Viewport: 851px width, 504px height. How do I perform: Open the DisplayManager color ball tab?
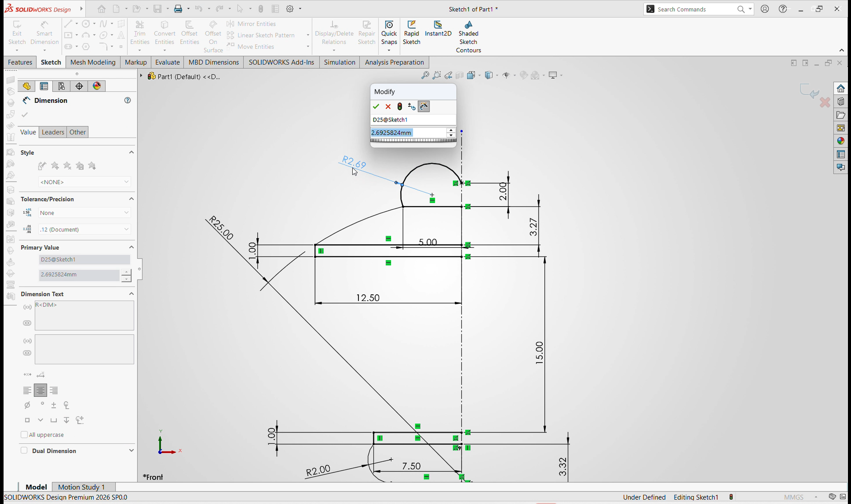97,86
